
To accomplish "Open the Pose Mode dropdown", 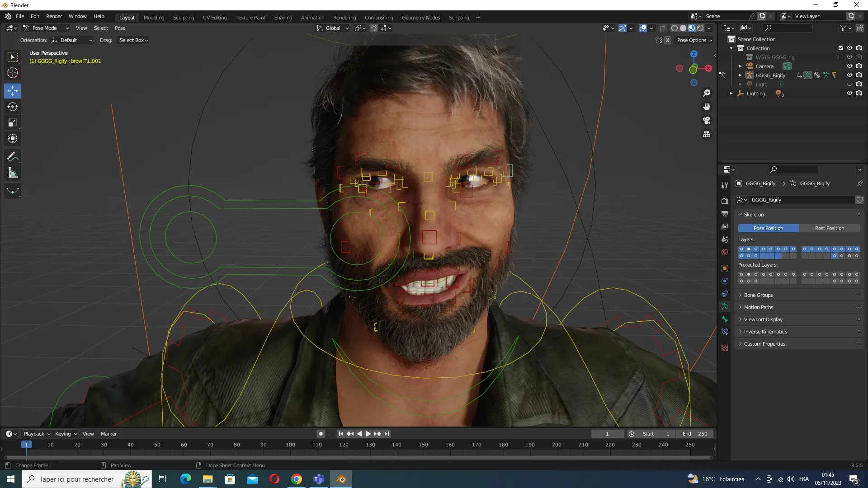I will [46, 28].
